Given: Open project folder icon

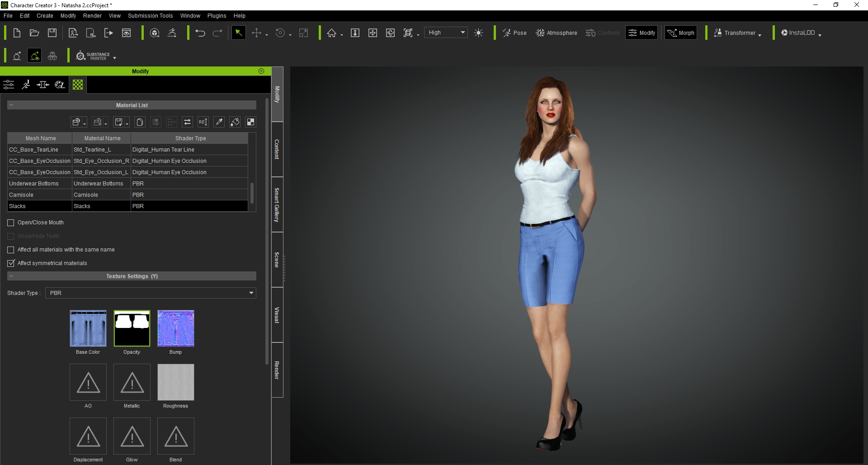Looking at the screenshot, I should coord(34,33).
